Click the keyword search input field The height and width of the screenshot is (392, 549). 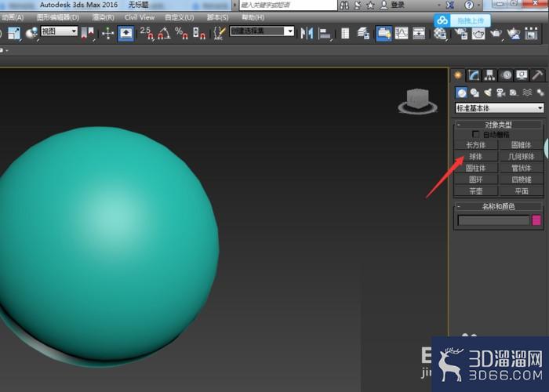point(288,5)
